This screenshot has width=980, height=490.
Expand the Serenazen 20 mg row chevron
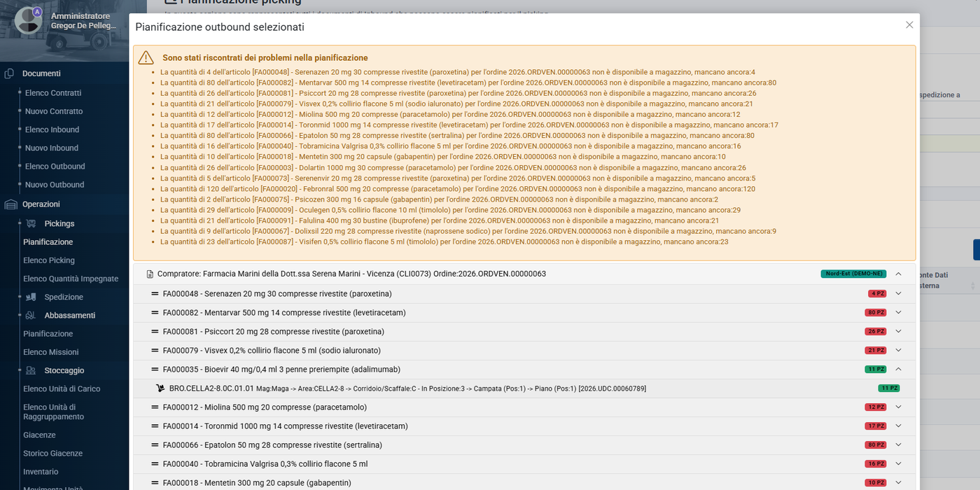tap(899, 293)
